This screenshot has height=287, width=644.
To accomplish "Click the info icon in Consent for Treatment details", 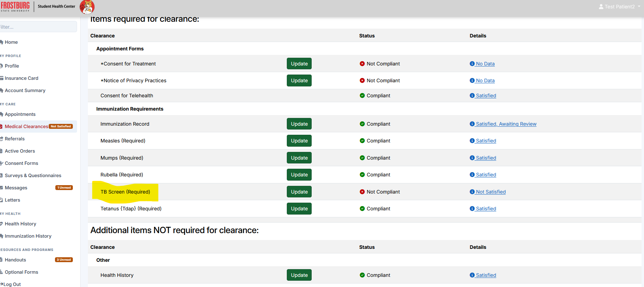I will tap(472, 64).
